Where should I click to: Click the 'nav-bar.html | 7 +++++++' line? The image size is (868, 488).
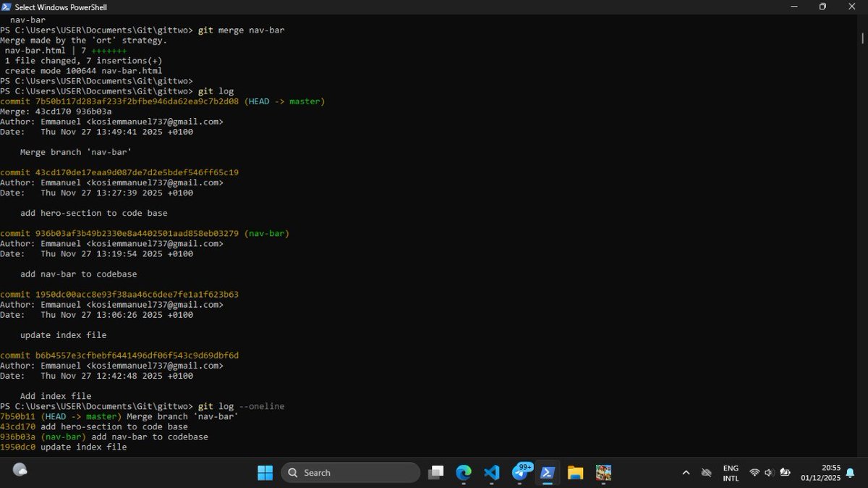(66, 51)
